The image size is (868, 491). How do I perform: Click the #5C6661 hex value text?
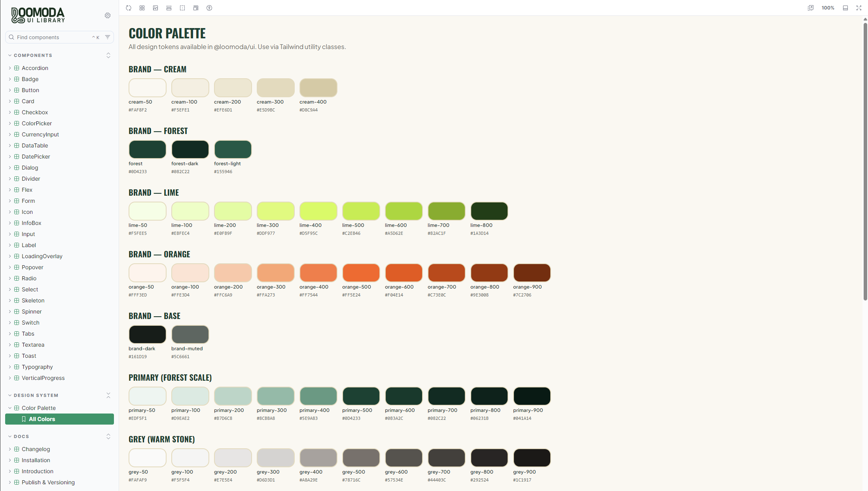180,357
